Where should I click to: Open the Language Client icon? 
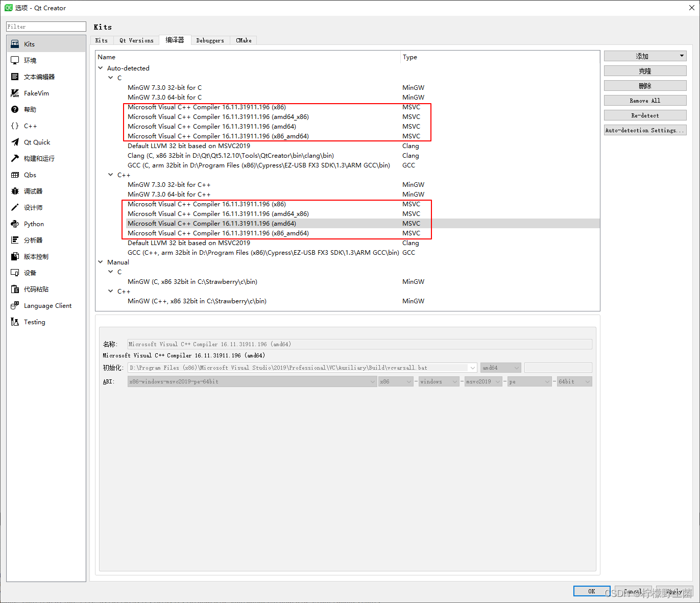point(15,305)
